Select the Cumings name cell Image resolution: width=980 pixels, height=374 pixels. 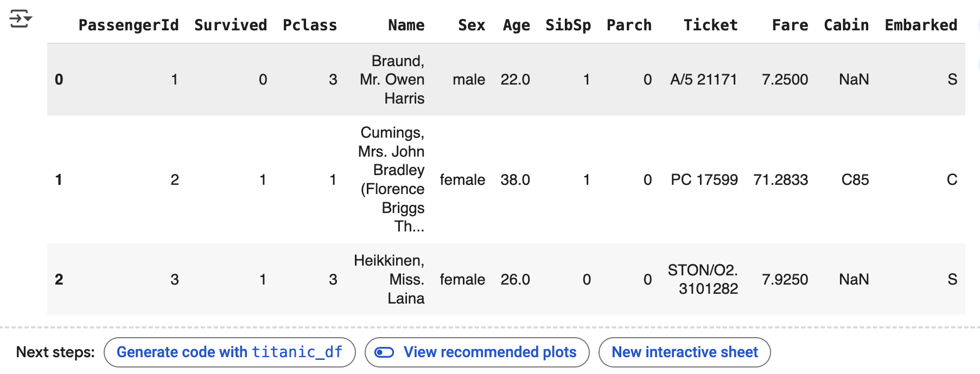tap(391, 179)
